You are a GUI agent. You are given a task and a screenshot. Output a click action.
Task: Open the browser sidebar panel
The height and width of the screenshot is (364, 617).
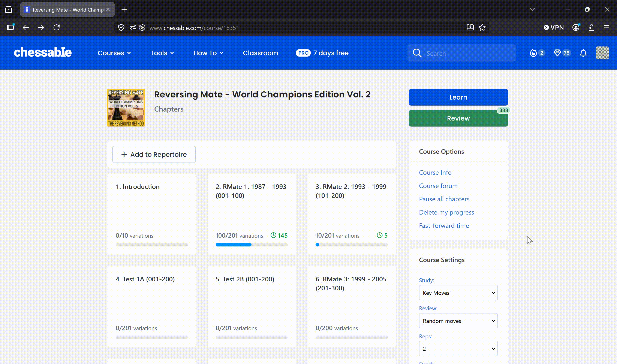click(10, 27)
